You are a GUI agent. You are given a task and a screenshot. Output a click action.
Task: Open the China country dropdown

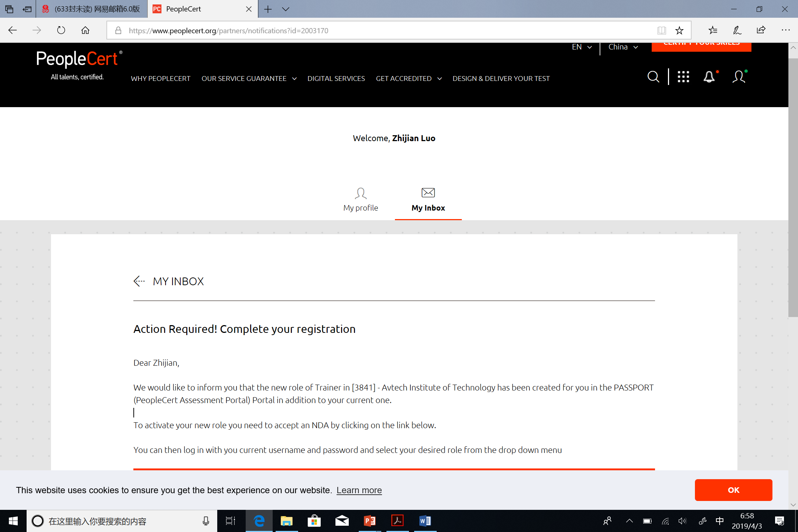[623, 47]
